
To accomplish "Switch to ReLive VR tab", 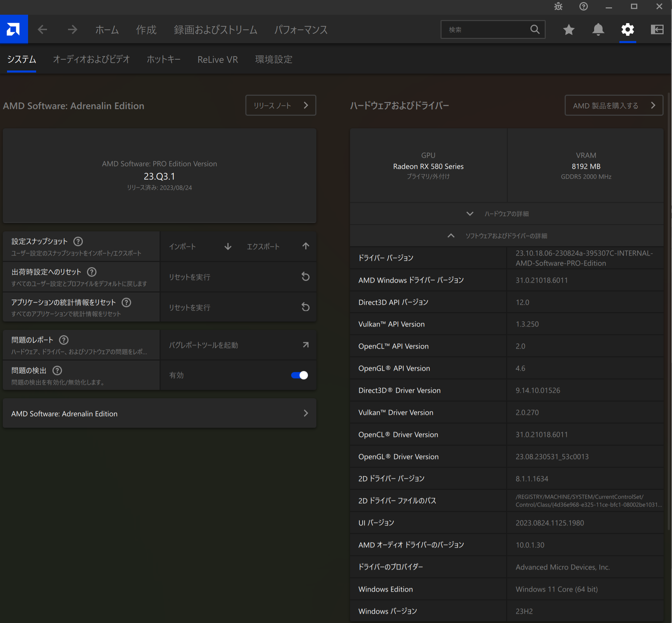I will click(217, 60).
